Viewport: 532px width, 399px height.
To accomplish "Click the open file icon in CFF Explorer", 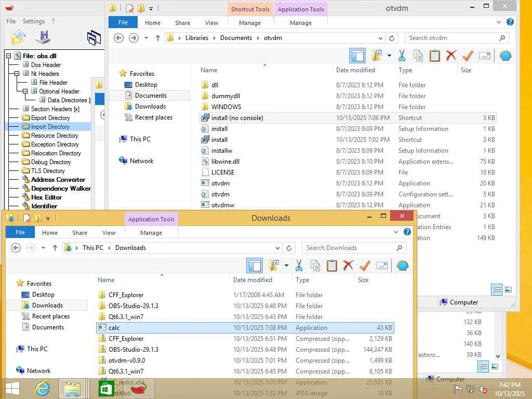I will (18, 37).
